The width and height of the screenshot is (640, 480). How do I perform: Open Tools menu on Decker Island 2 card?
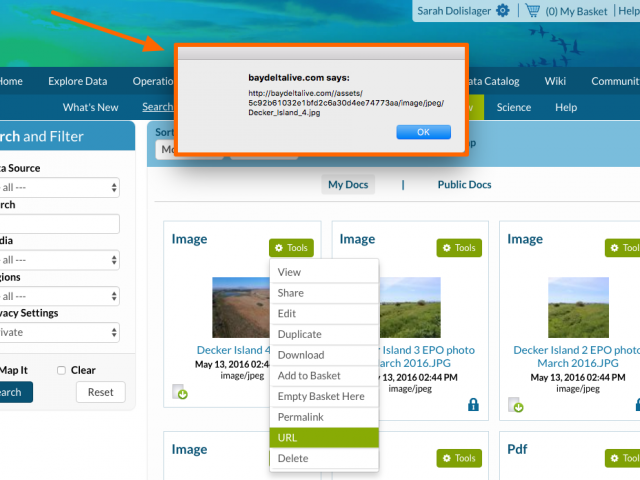click(x=622, y=248)
